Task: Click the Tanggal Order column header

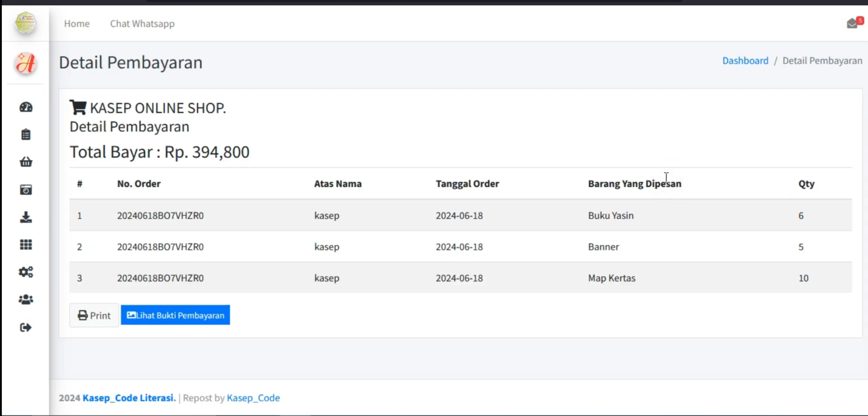Action: click(467, 183)
